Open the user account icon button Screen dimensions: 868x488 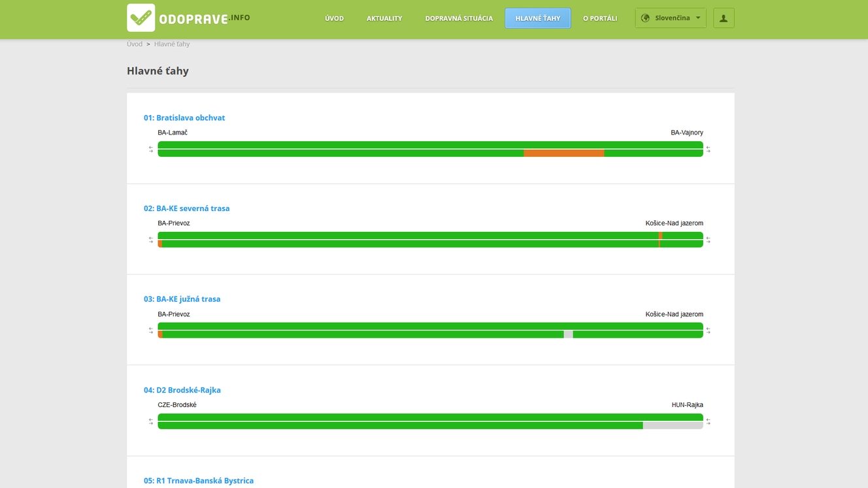coord(724,18)
